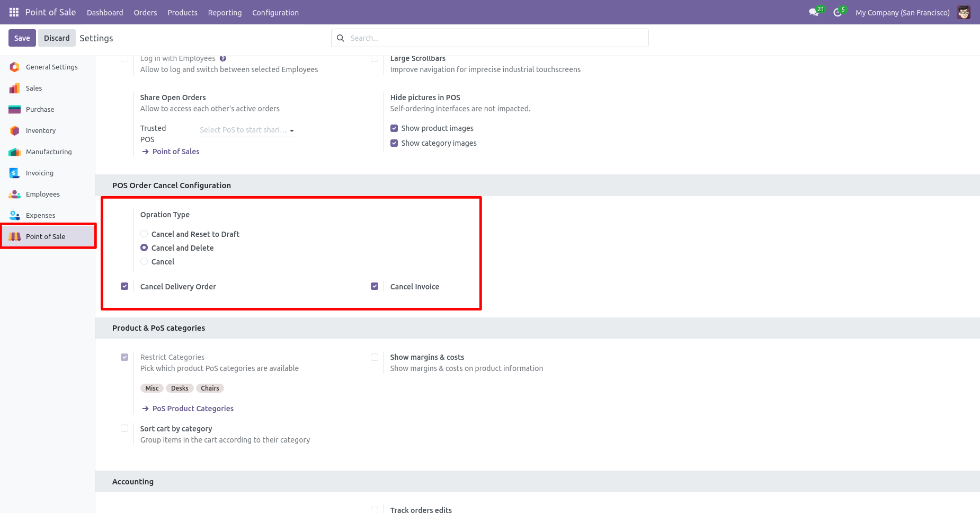This screenshot has width=980, height=513.
Task: Click the Discard button
Action: pyautogui.click(x=57, y=38)
